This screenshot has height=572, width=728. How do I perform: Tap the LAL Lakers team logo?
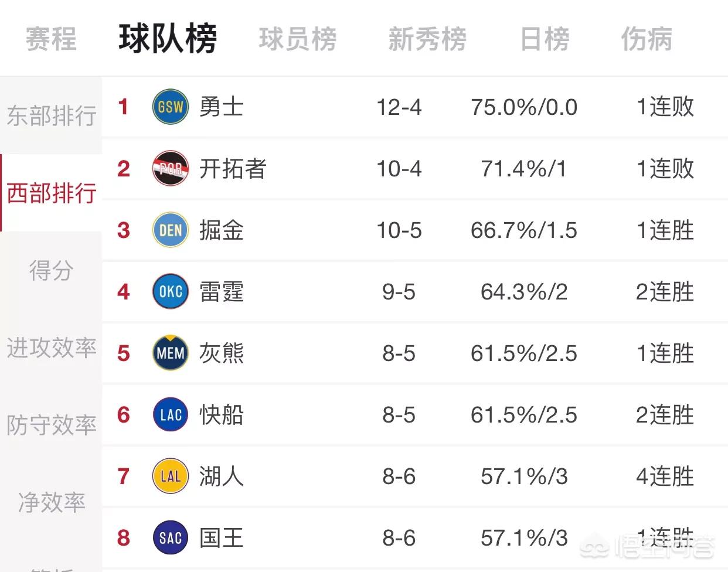pos(171,476)
